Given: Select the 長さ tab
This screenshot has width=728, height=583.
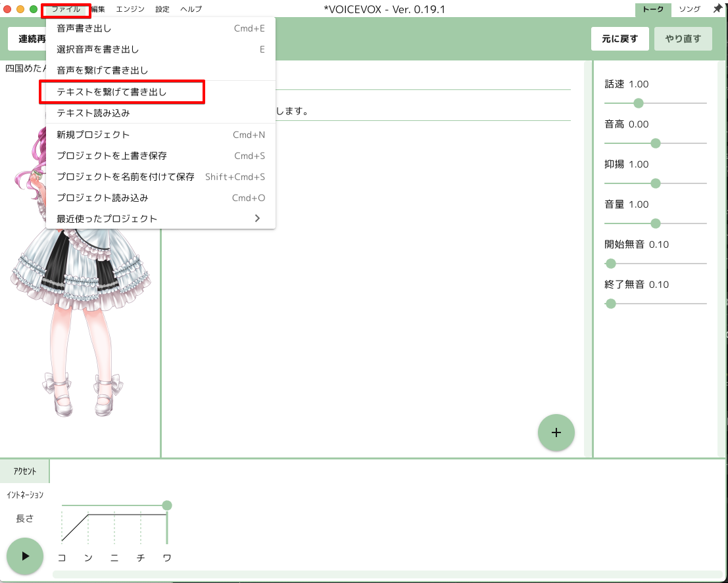Looking at the screenshot, I should click(x=24, y=519).
